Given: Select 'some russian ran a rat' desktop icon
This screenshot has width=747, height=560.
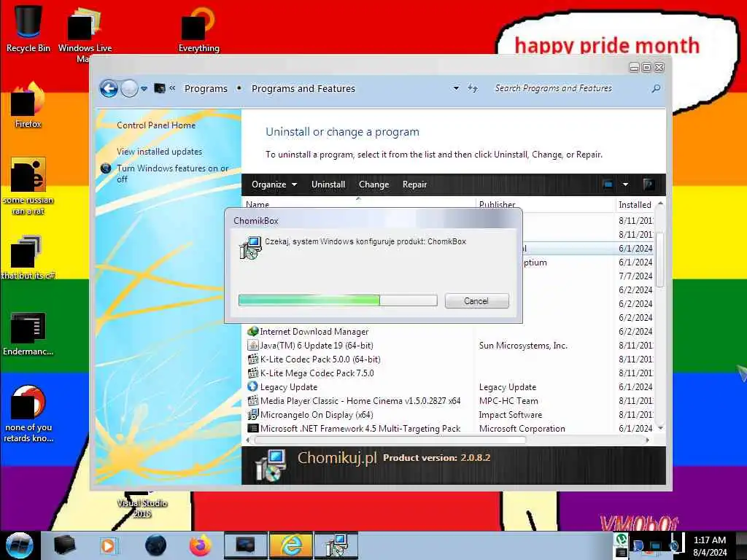Looking at the screenshot, I should click(28, 186).
